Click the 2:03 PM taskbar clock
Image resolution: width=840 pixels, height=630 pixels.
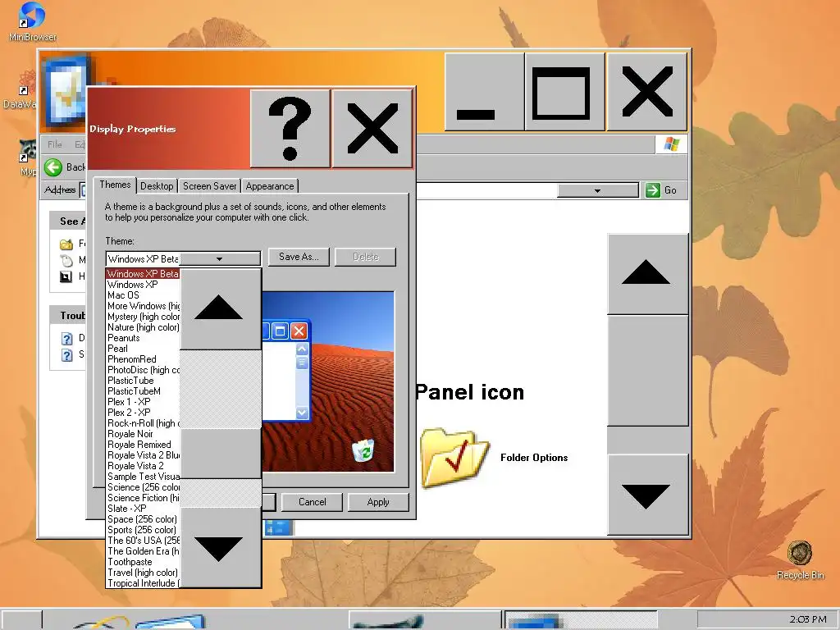[808, 619]
